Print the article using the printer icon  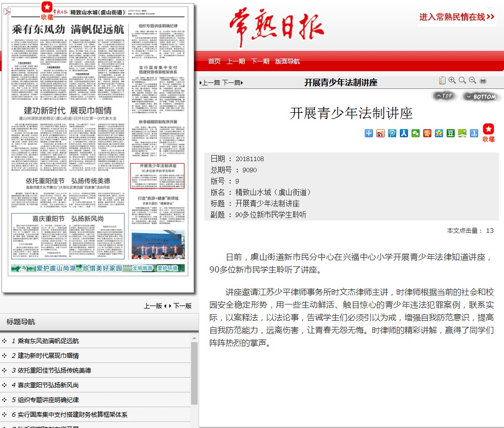[x=483, y=81]
